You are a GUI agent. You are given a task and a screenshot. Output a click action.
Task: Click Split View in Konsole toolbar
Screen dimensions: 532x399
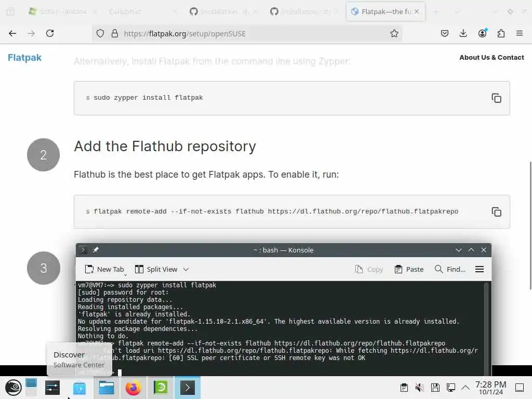click(x=156, y=269)
